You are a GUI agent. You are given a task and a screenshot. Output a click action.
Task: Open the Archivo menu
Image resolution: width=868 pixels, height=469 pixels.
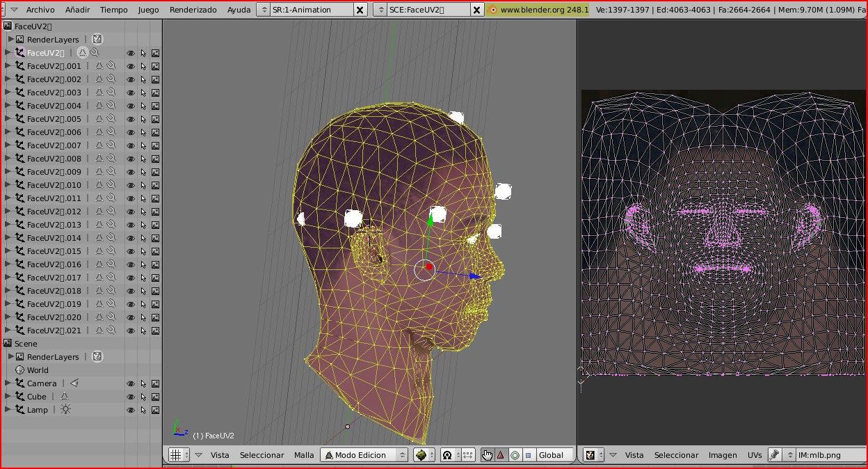(40, 10)
